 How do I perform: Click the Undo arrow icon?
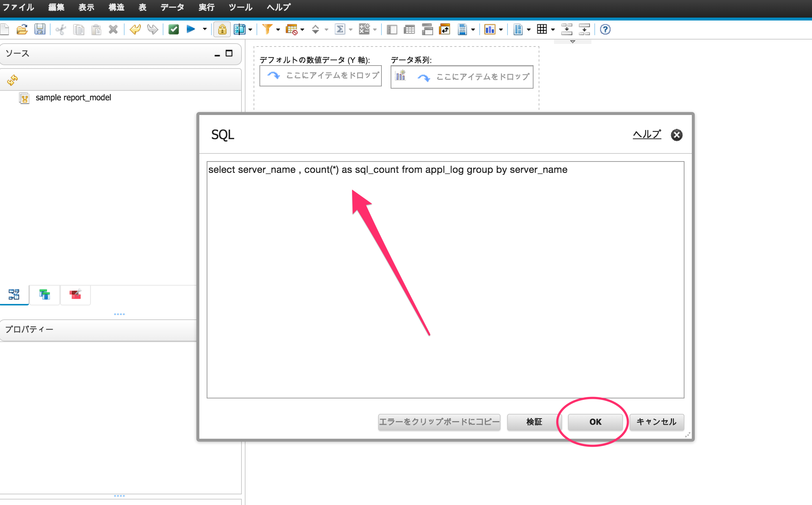pyautogui.click(x=135, y=29)
